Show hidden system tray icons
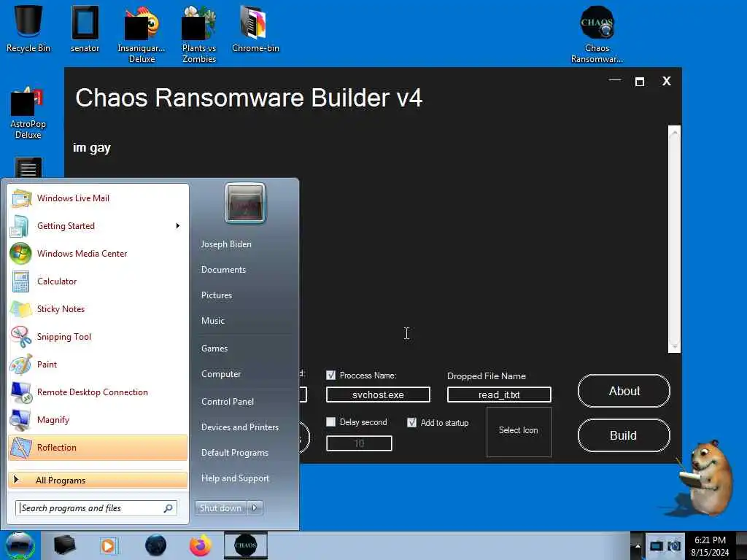Viewport: 747px width, 560px height. [638, 545]
